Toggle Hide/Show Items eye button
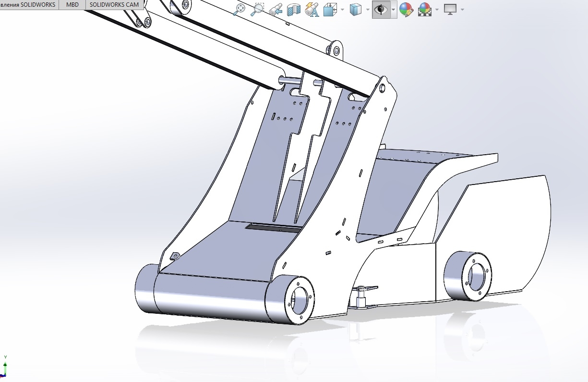This screenshot has height=382, width=588. click(381, 9)
